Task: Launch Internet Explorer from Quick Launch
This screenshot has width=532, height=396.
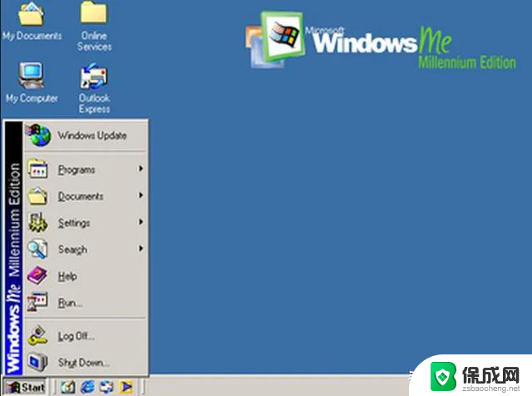Action: [87, 387]
